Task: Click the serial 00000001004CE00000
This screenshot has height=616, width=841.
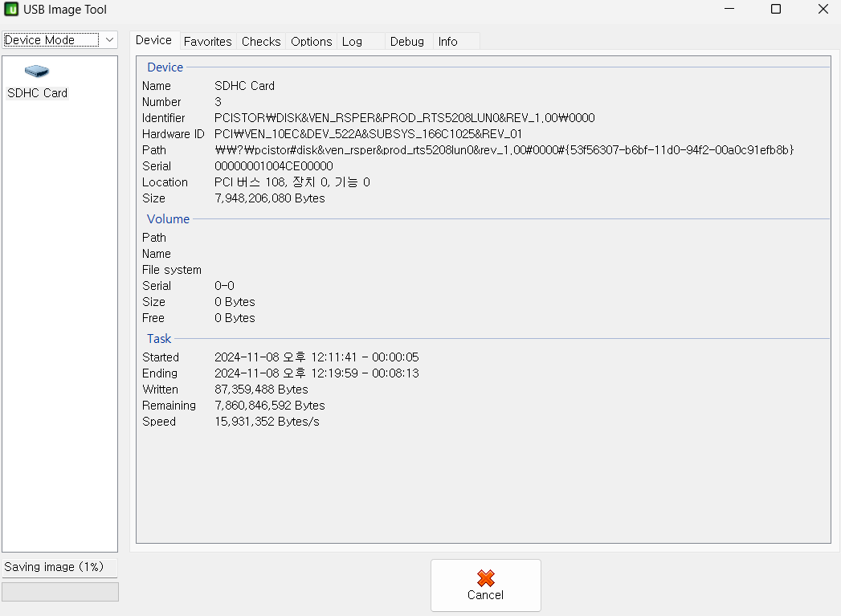Action: [x=274, y=166]
